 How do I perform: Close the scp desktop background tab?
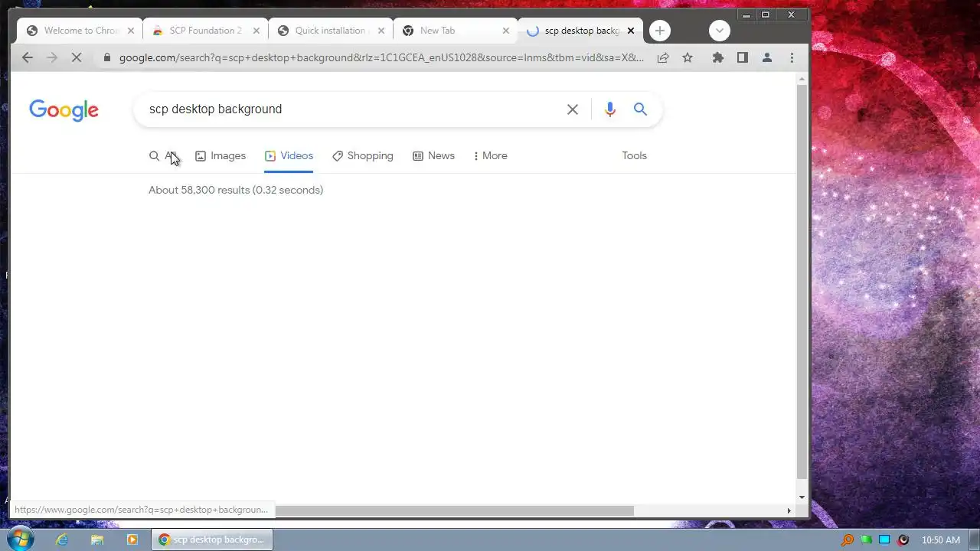click(631, 31)
